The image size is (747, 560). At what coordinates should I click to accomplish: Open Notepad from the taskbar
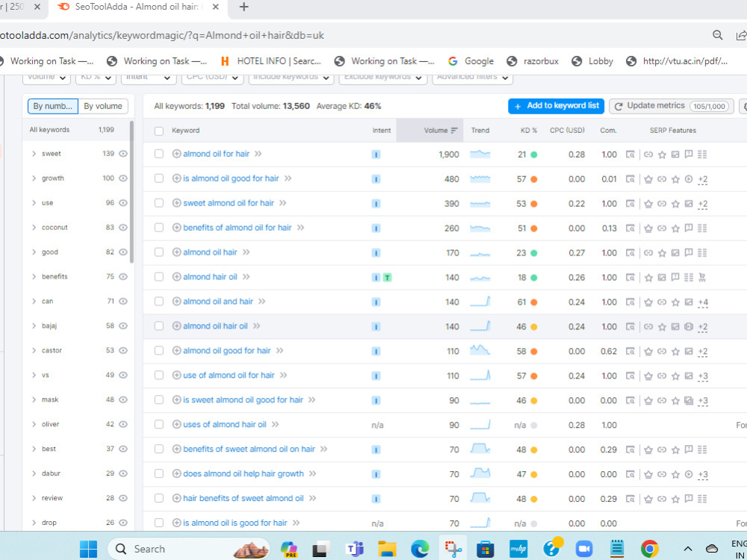(617, 549)
